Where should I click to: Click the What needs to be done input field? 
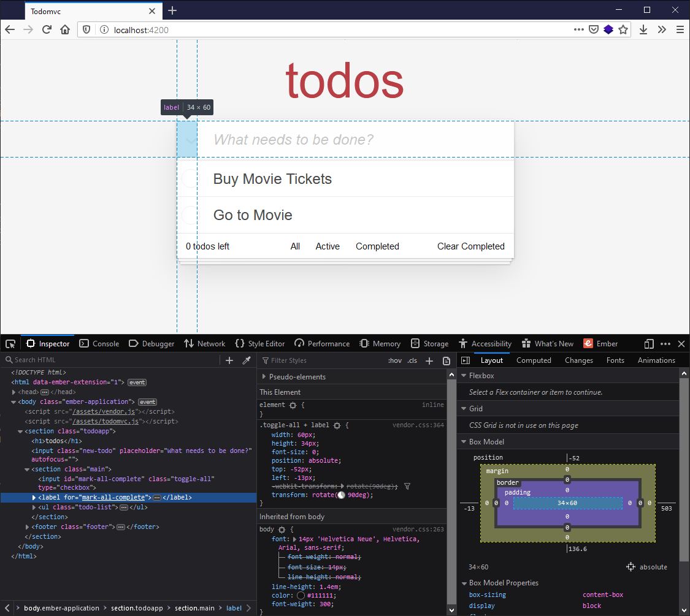pyautogui.click(x=343, y=140)
